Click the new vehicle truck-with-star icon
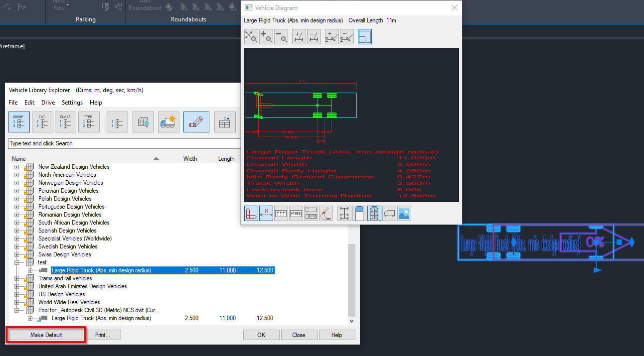Screen dimensions: 644x356 (169, 122)
